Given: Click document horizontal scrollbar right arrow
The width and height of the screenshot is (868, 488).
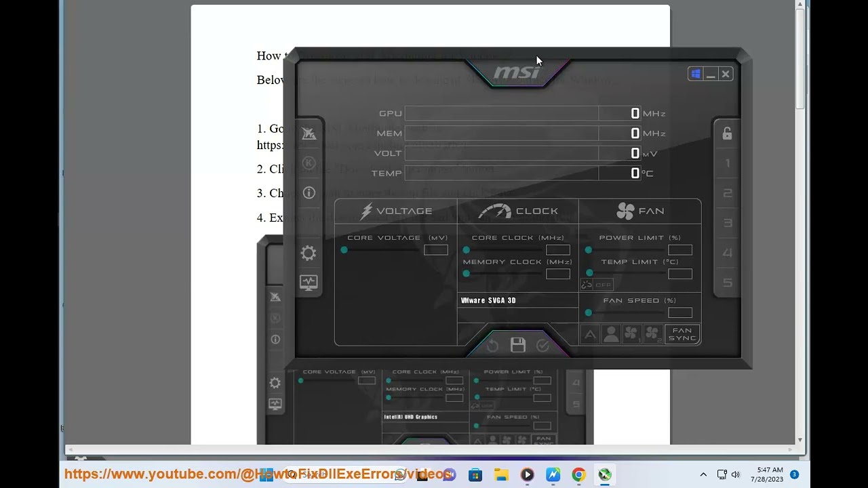Looking at the screenshot, I should pos(791,449).
